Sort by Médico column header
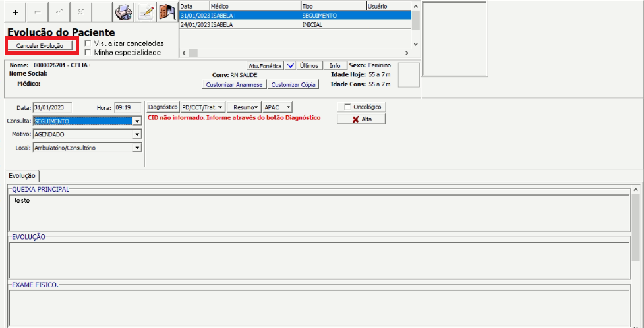This screenshot has height=328, width=644. [x=255, y=6]
